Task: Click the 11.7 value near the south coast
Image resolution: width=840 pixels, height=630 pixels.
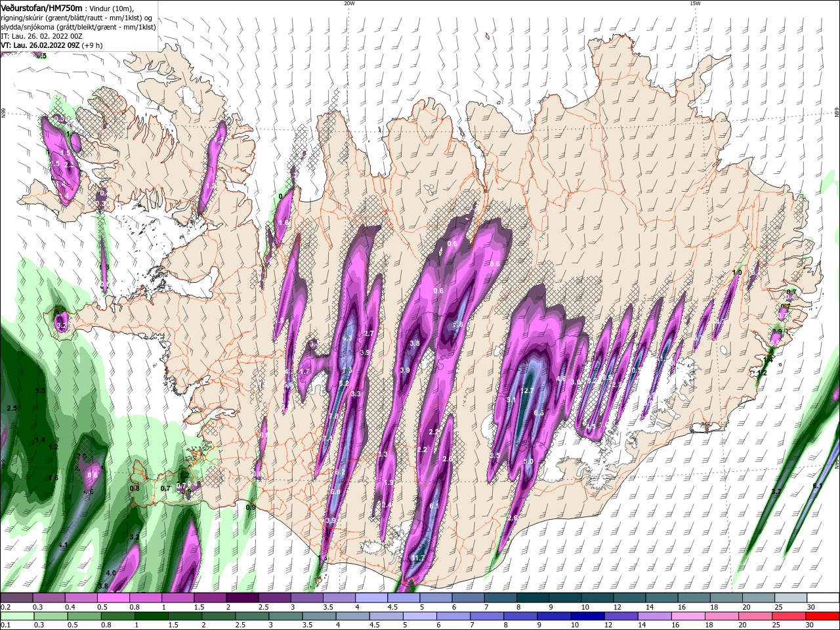Action: (x=418, y=558)
